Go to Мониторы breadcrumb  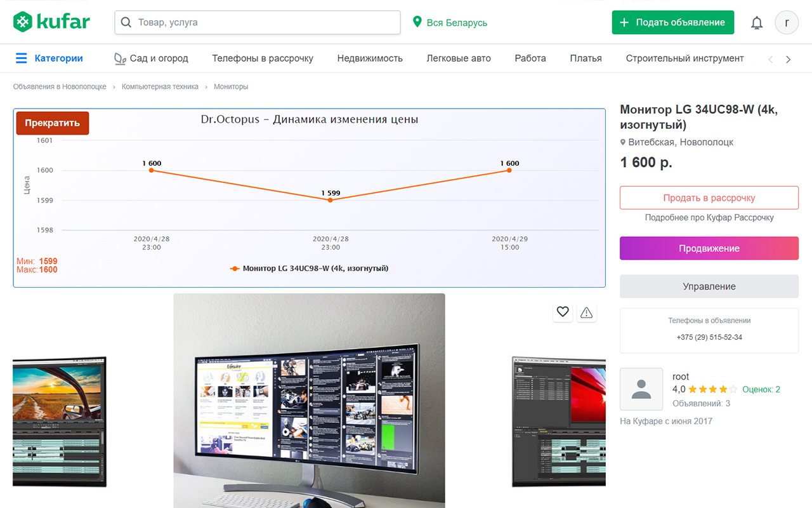(x=231, y=86)
